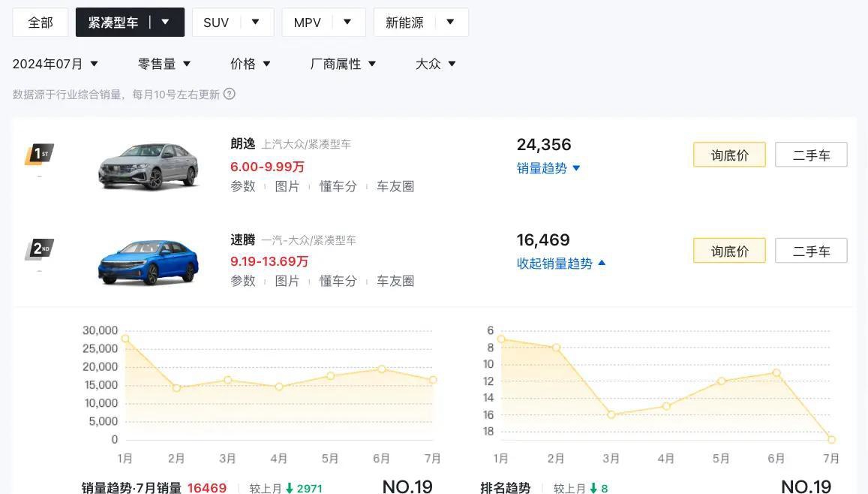Click 二手车 button for 速腾

coord(812,250)
